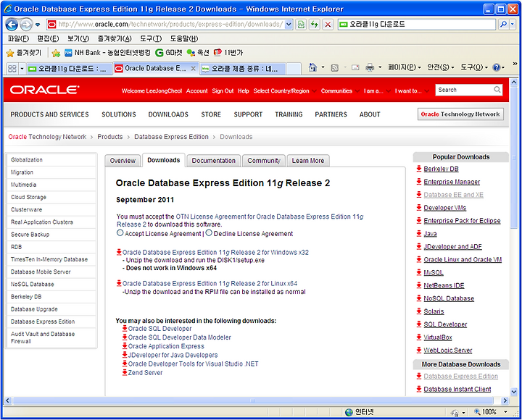Click download icon beside Linux x64 link
Image resolution: width=522 pixels, height=420 pixels.
point(119,283)
